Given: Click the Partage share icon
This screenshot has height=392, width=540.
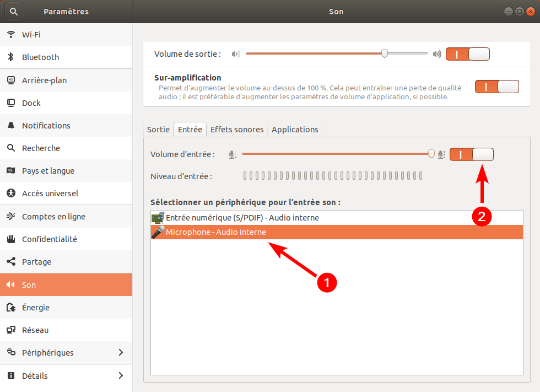Looking at the screenshot, I should tap(11, 261).
